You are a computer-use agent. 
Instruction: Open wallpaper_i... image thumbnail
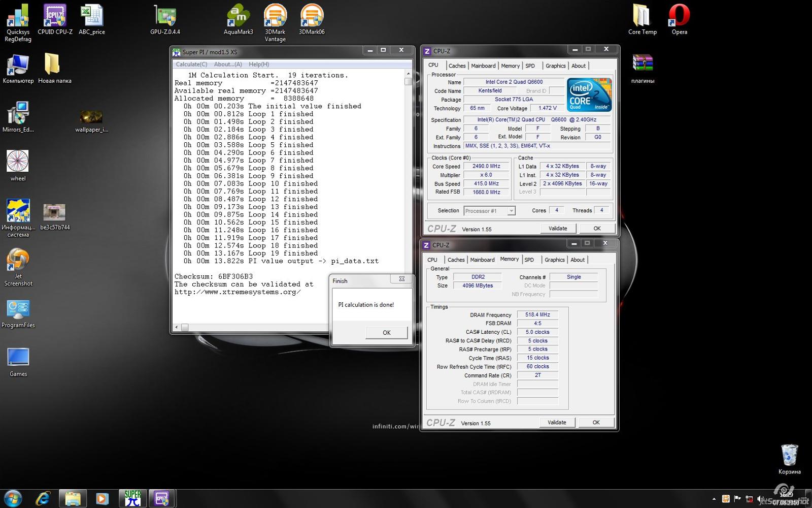point(92,121)
